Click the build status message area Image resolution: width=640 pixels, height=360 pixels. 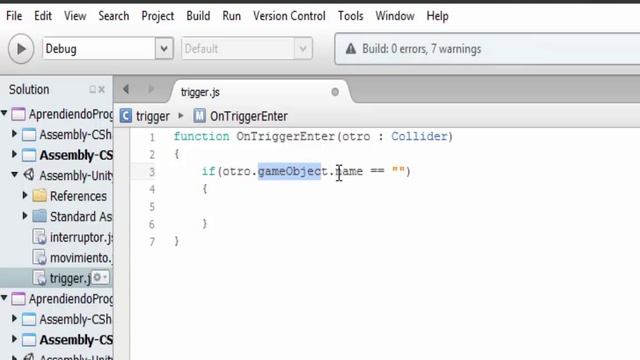[x=487, y=49]
